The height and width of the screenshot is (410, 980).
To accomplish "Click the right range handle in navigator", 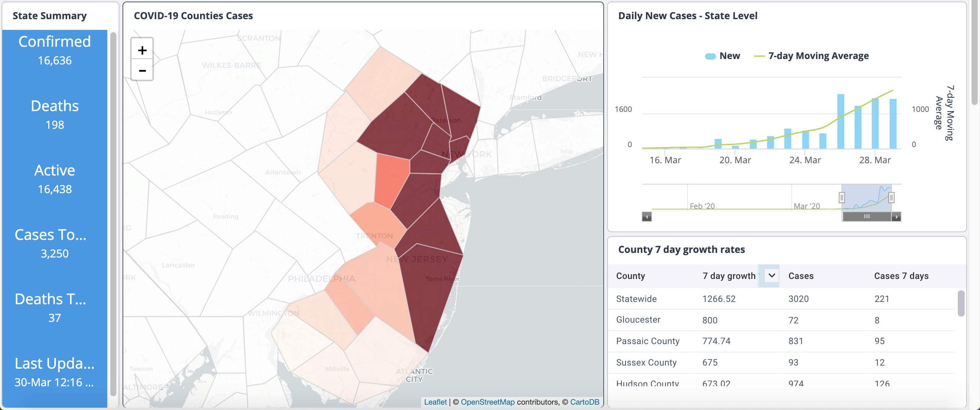I will (x=892, y=198).
